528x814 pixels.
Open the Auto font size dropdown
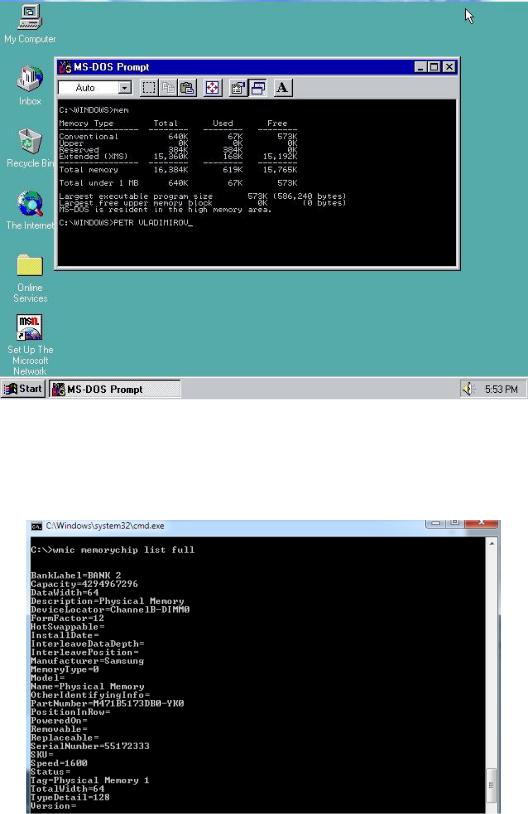click(x=125, y=88)
